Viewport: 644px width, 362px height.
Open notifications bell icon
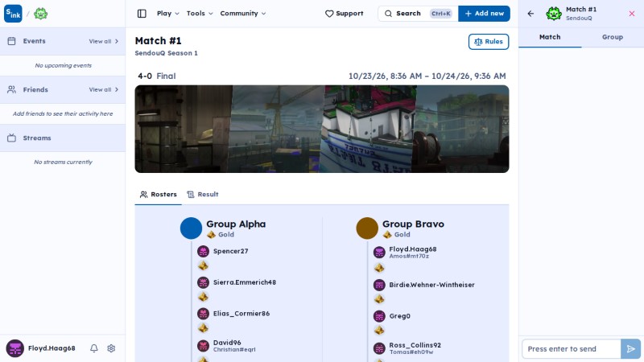pyautogui.click(x=94, y=348)
